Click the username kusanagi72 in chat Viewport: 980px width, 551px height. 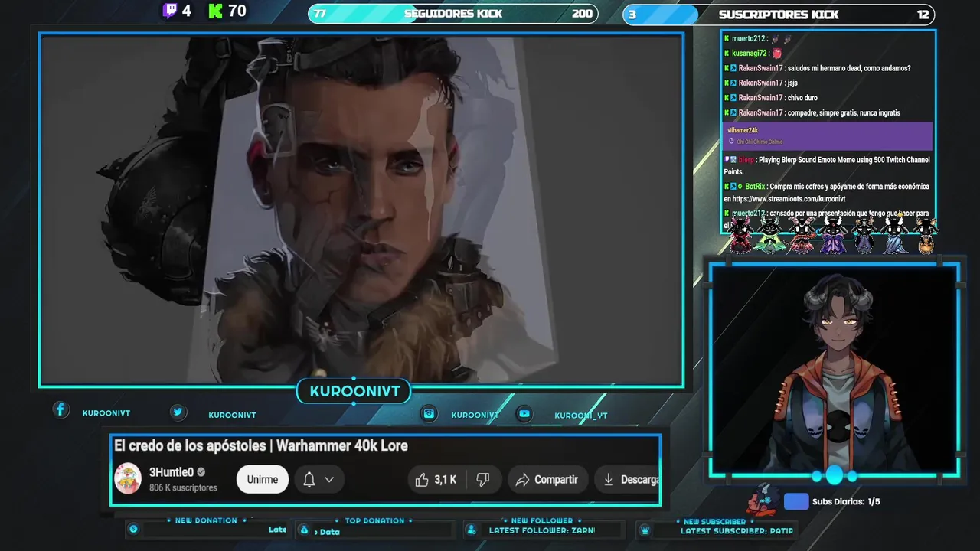tap(749, 54)
